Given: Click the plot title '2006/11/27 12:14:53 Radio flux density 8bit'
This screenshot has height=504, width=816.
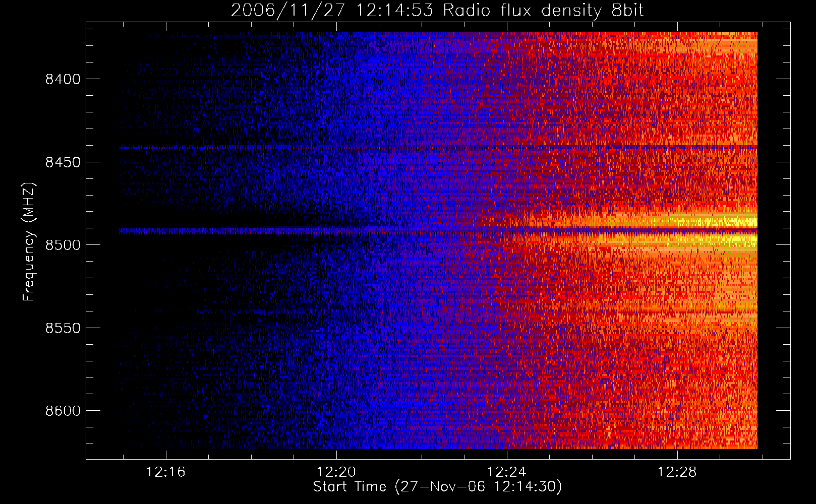Looking at the screenshot, I should point(437,11).
